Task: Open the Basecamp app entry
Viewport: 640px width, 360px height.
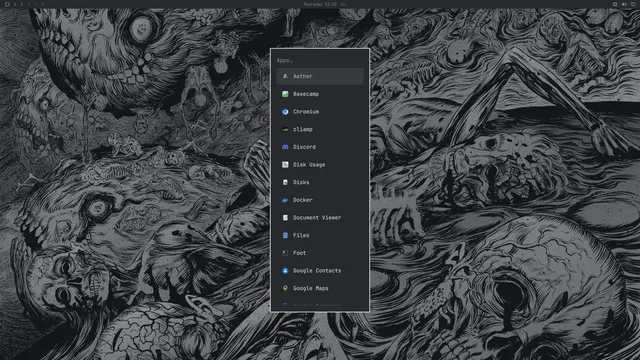Action: click(x=320, y=94)
